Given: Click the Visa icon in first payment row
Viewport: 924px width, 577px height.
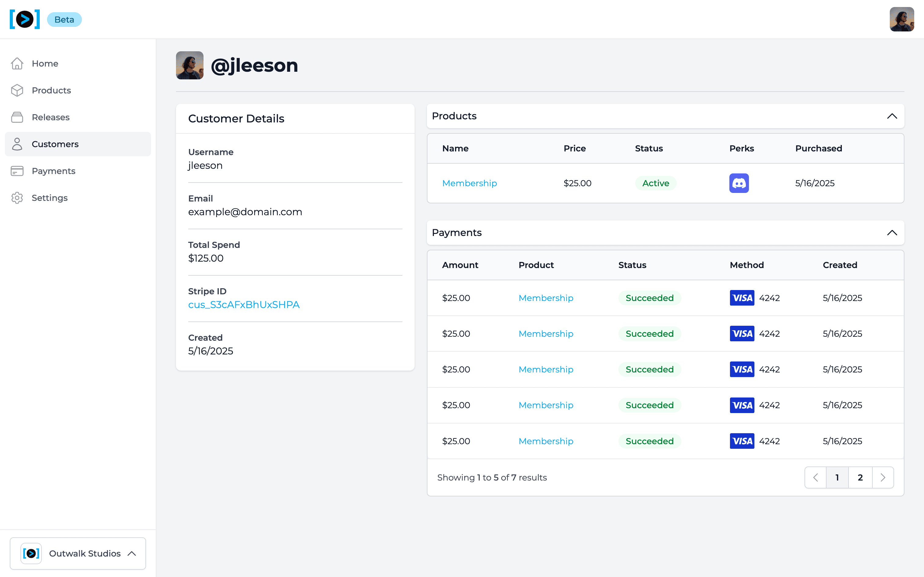Looking at the screenshot, I should (742, 298).
